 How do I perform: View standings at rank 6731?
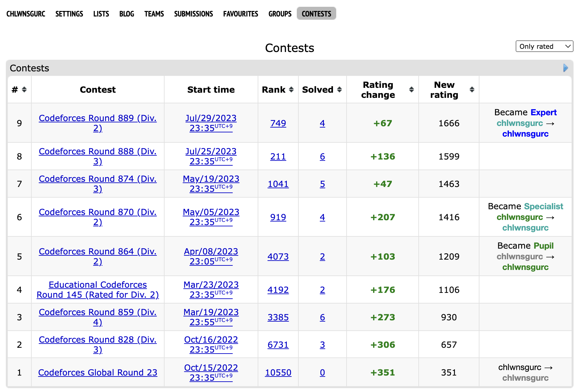(x=278, y=345)
